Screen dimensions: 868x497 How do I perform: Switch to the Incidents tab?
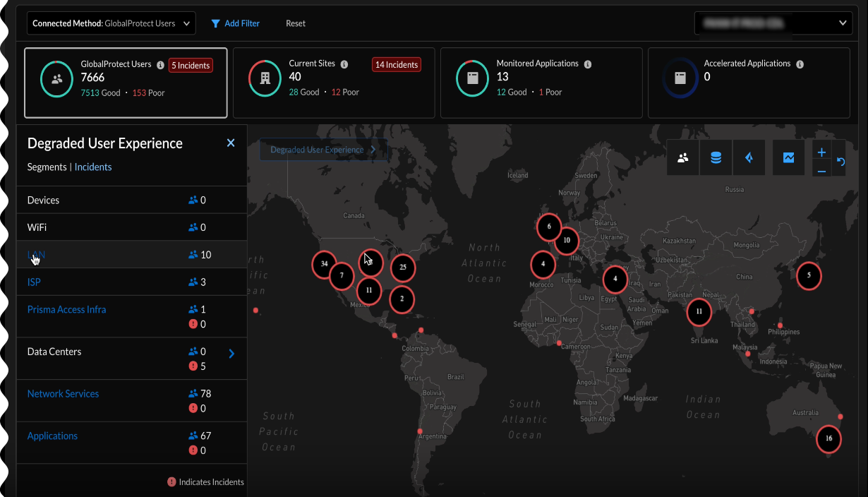click(93, 167)
